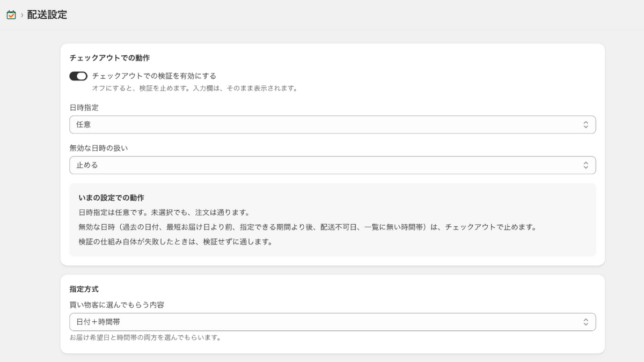Click the line beginning 無効な日時(過去の日付
Screen dimensions: 644x362
[x=308, y=227]
